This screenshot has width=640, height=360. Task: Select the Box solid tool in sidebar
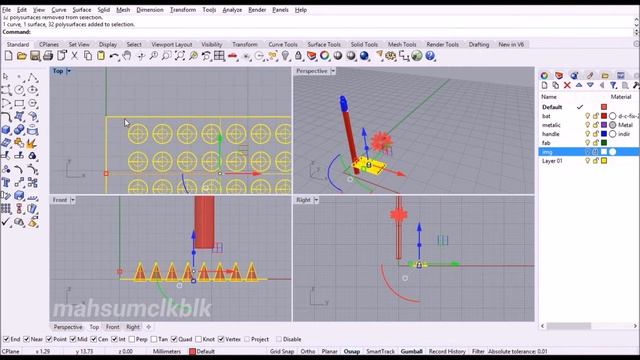pyautogui.click(x=6, y=130)
